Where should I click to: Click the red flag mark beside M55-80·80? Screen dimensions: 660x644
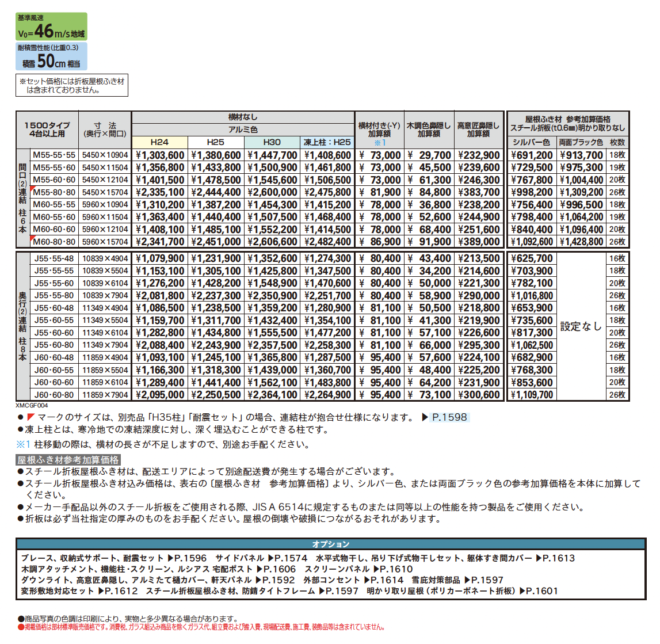pyautogui.click(x=32, y=189)
